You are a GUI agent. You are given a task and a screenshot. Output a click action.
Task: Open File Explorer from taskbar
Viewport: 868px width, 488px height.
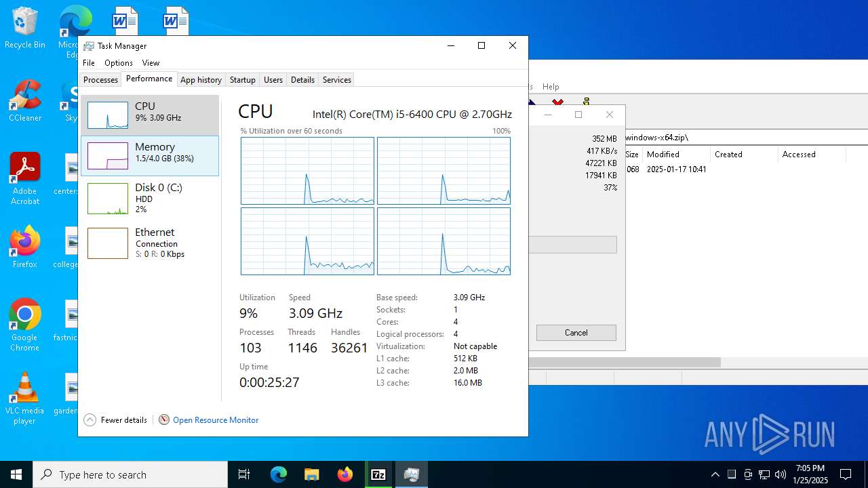[x=311, y=474]
